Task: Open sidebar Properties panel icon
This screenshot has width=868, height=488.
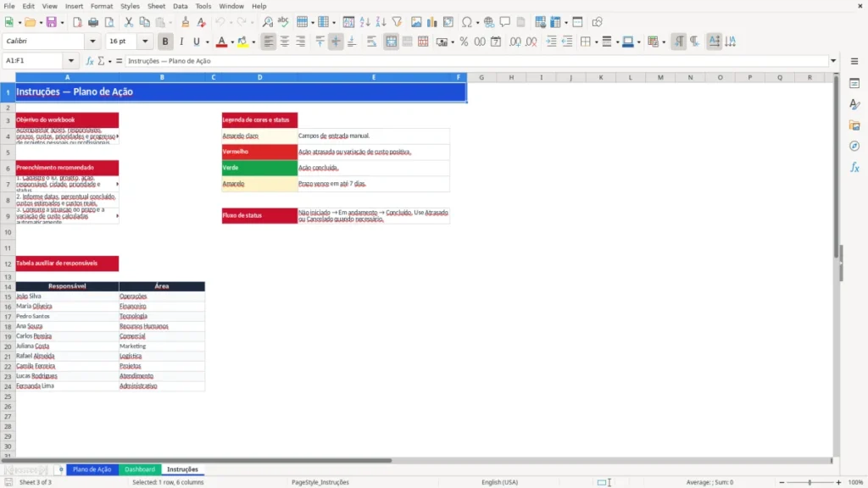Action: [854, 84]
